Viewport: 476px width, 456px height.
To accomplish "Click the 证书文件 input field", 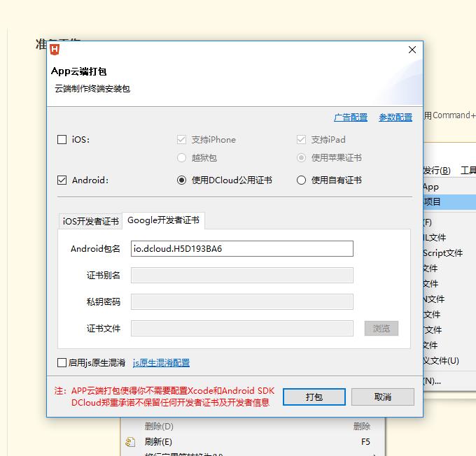I will [x=242, y=328].
